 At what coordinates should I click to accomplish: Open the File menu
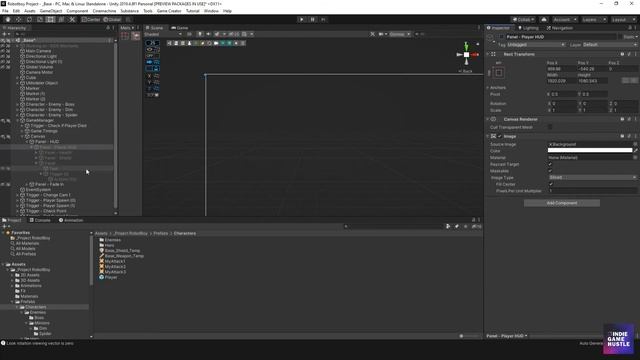[x=5, y=11]
